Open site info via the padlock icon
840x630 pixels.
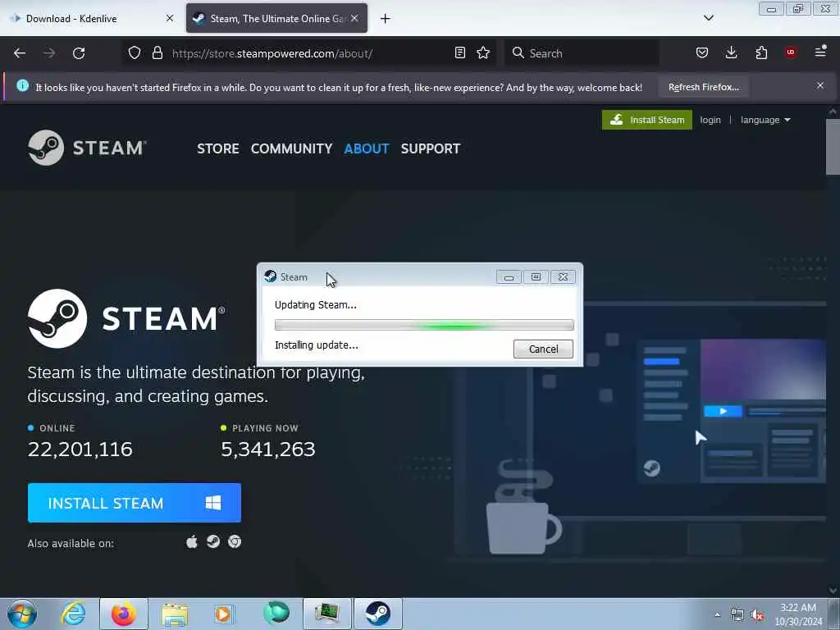pos(157,52)
